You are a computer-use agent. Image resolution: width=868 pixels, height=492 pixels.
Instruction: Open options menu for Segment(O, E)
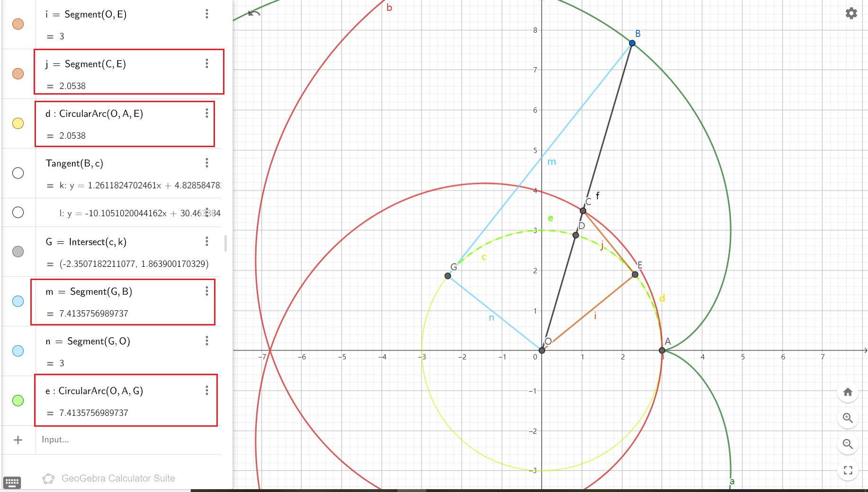pos(207,14)
